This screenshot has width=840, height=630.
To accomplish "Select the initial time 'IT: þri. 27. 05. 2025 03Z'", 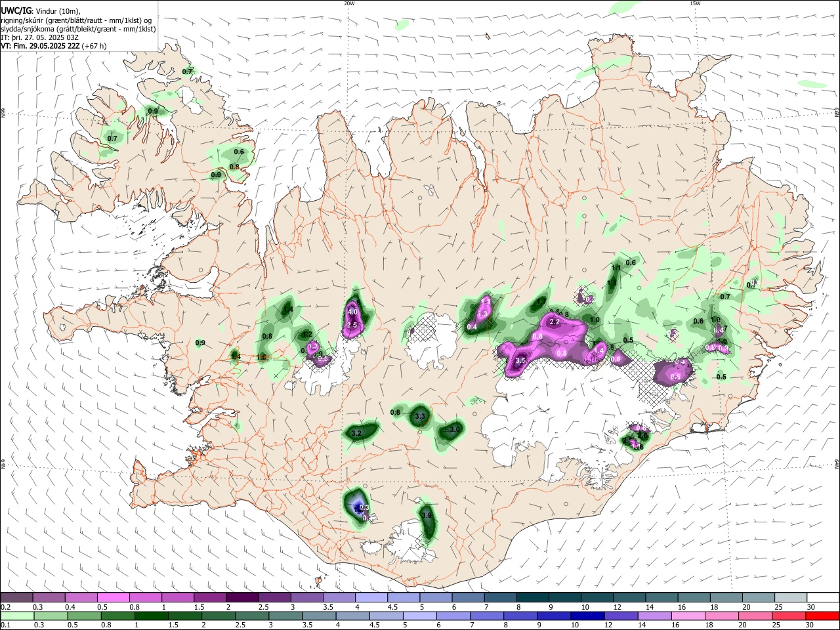I will pos(41,37).
